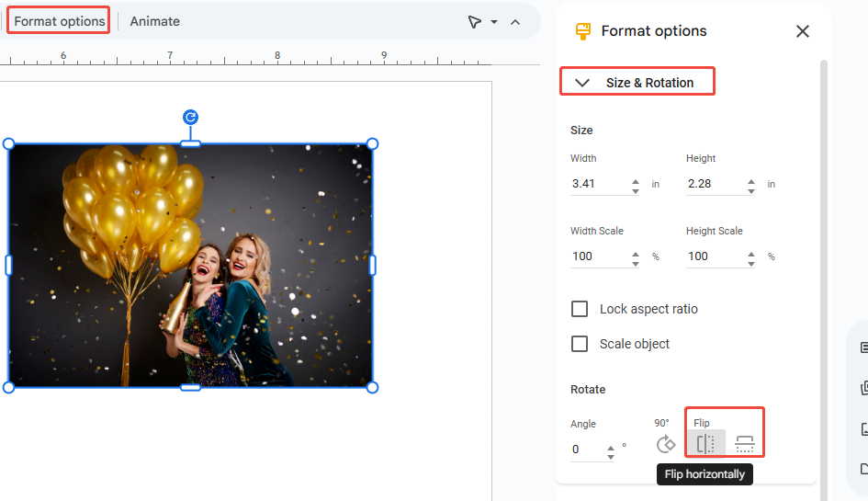
Task: Decrease Width using the down stepper
Action: [636, 191]
